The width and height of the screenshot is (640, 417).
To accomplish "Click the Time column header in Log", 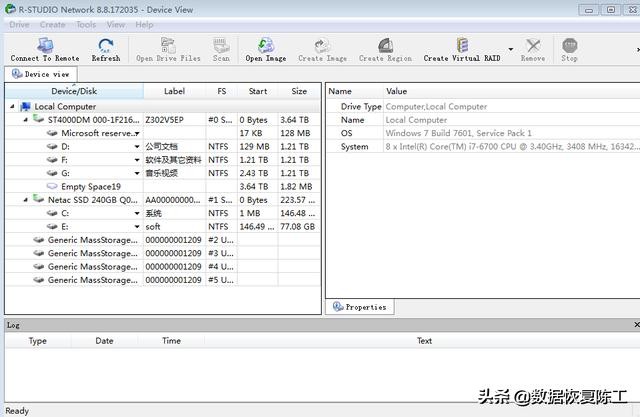I will 171,341.
